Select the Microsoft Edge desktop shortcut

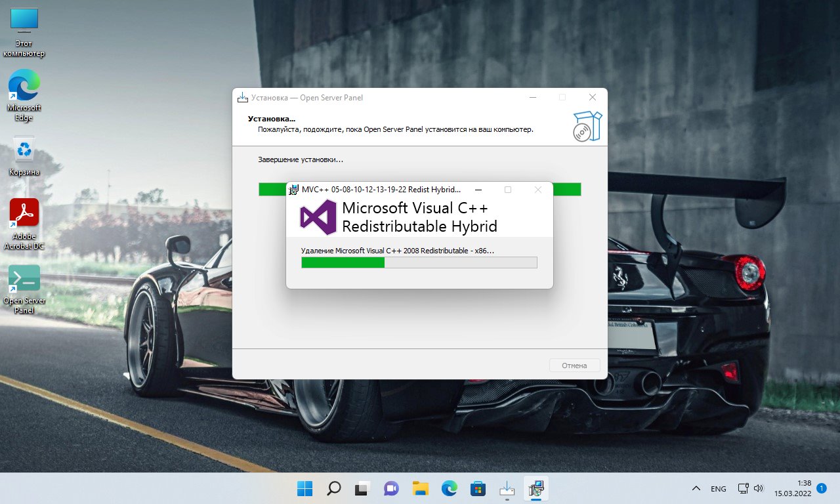(x=24, y=95)
